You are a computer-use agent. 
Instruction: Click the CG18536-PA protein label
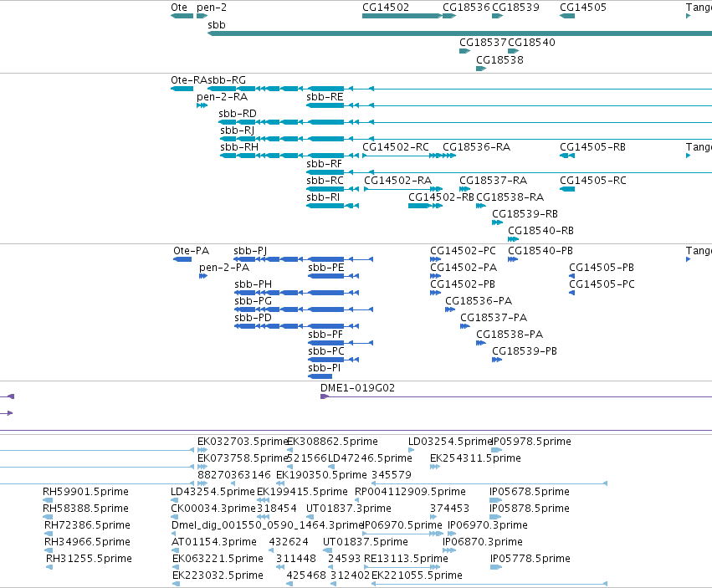(x=479, y=301)
